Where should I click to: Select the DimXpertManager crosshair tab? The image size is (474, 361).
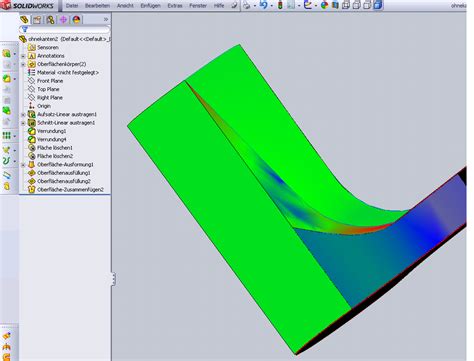(x=63, y=20)
